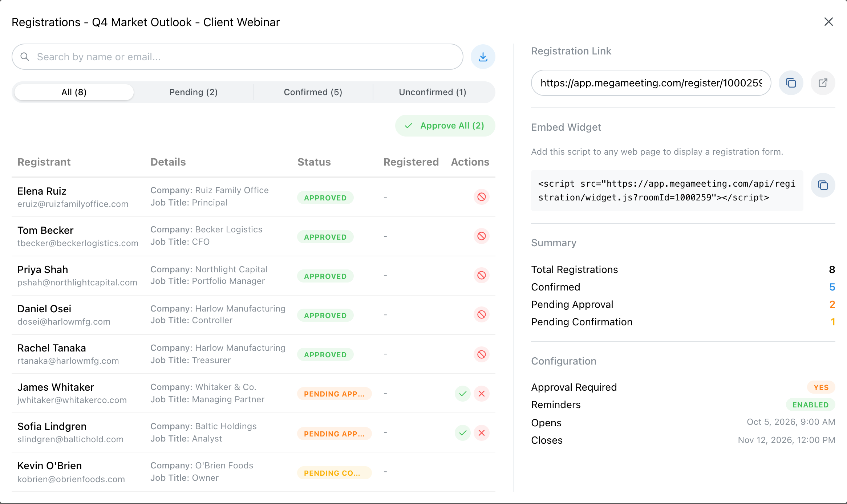The height and width of the screenshot is (504, 847).
Task: Open registration link in new tab
Action: click(x=823, y=83)
